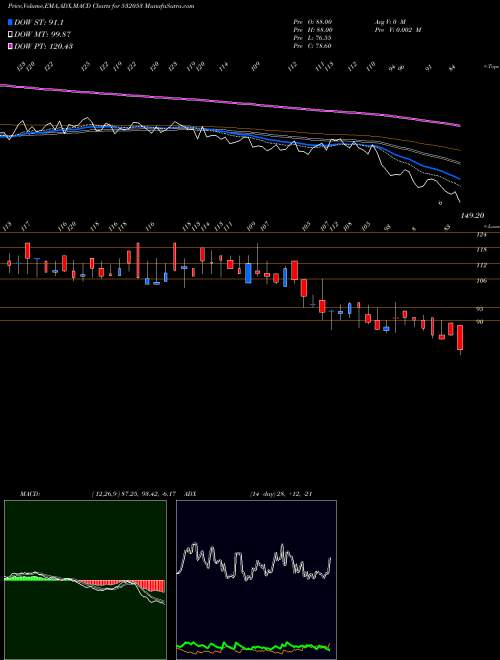Select the 'DOW MT: 99.87' legend text
This screenshot has height=660, width=500.
(x=42, y=35)
